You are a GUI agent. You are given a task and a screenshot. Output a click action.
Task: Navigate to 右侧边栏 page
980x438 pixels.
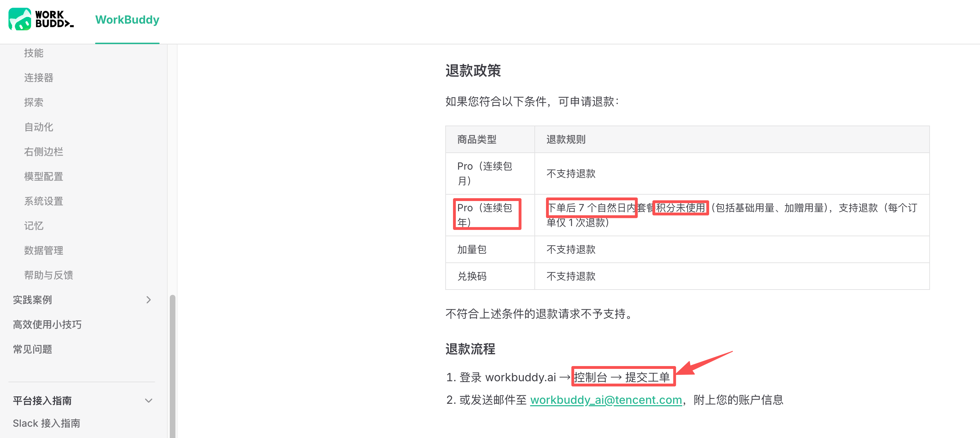click(x=44, y=152)
